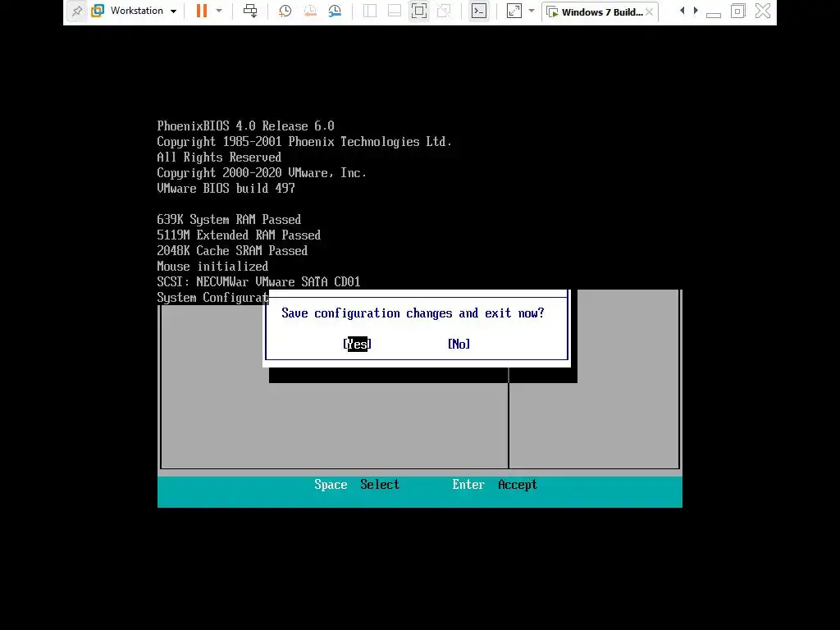Screen dimensions: 840x630
Task: Click the '639K System RAM Passed' line
Action: 229,220
